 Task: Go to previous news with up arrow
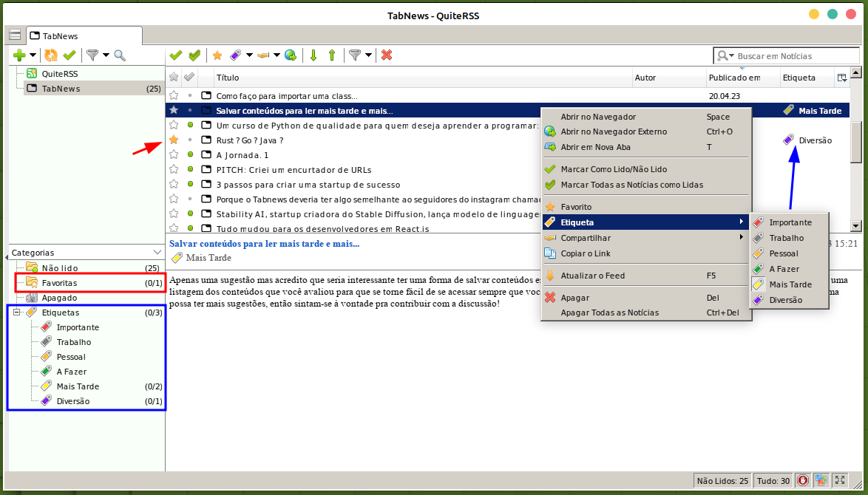332,55
